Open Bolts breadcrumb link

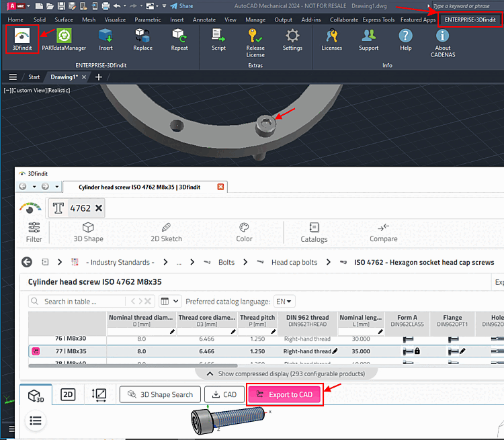click(226, 262)
